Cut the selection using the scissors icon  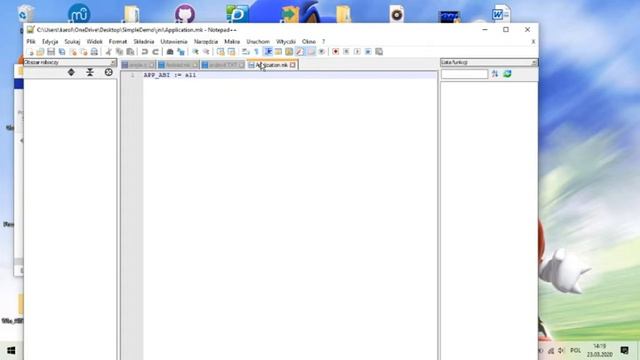[109, 52]
